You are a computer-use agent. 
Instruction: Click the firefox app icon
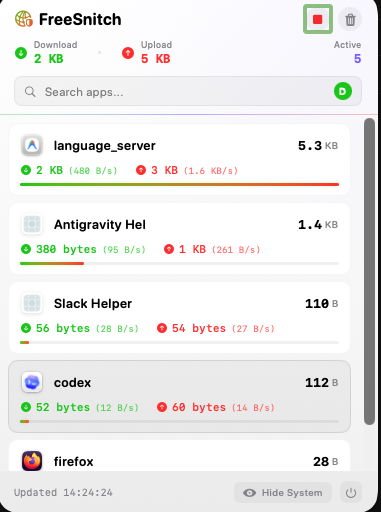(x=32, y=461)
